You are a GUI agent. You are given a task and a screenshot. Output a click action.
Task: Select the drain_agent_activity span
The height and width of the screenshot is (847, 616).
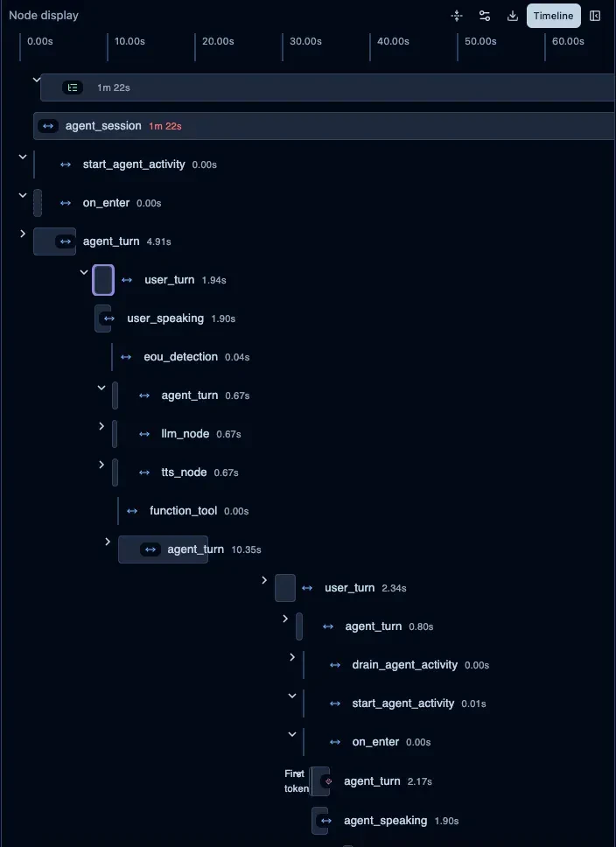404,665
